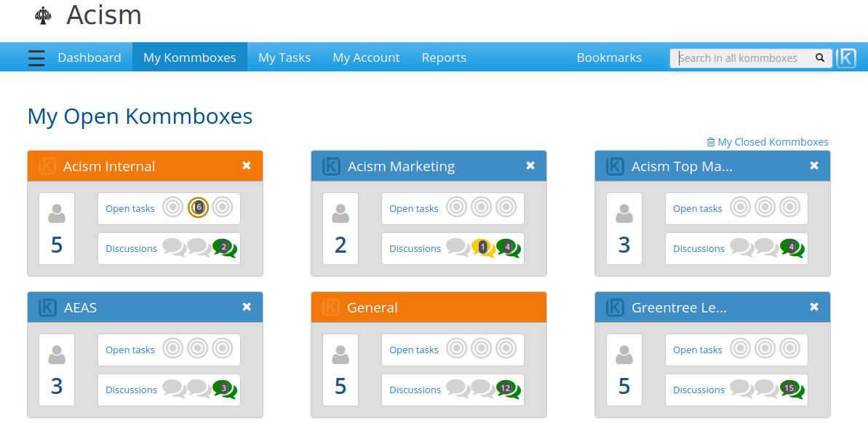Open green discussions bubble showing 15 in Greentree

coord(790,389)
